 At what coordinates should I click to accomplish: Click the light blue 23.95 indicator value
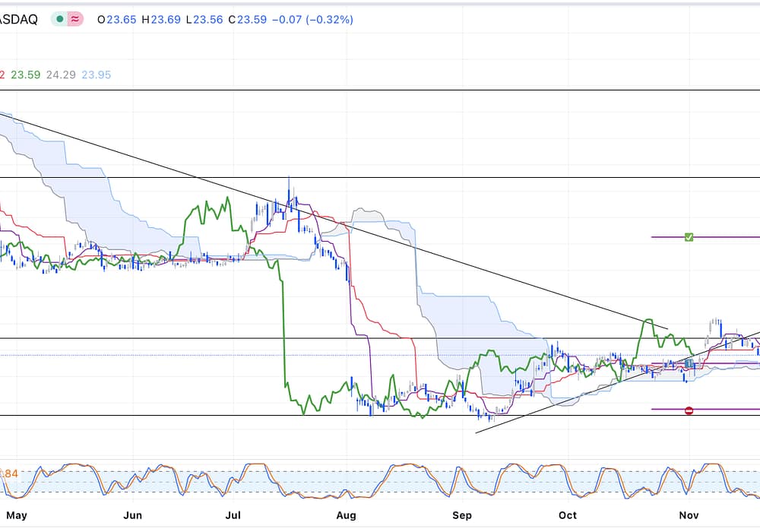point(96,74)
